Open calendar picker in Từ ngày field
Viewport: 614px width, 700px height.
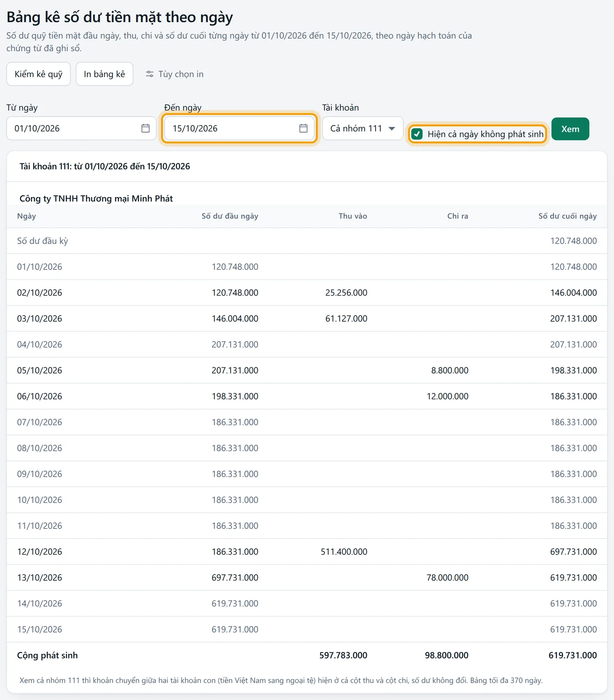point(145,128)
